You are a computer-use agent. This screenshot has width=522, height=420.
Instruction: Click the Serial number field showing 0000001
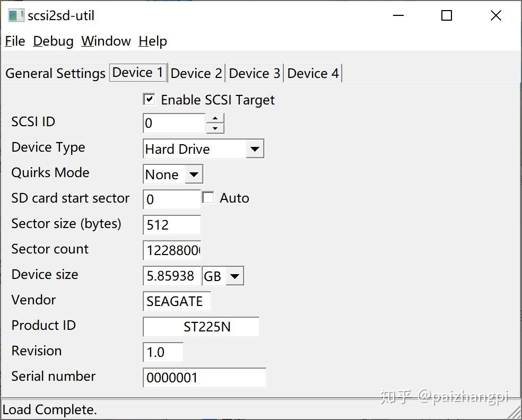204,378
